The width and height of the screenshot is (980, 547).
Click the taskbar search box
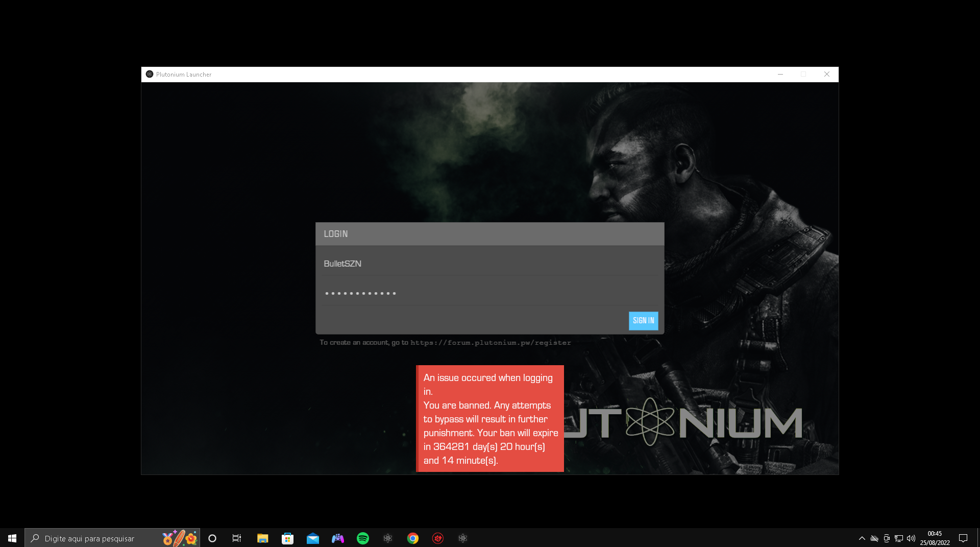[x=112, y=538]
